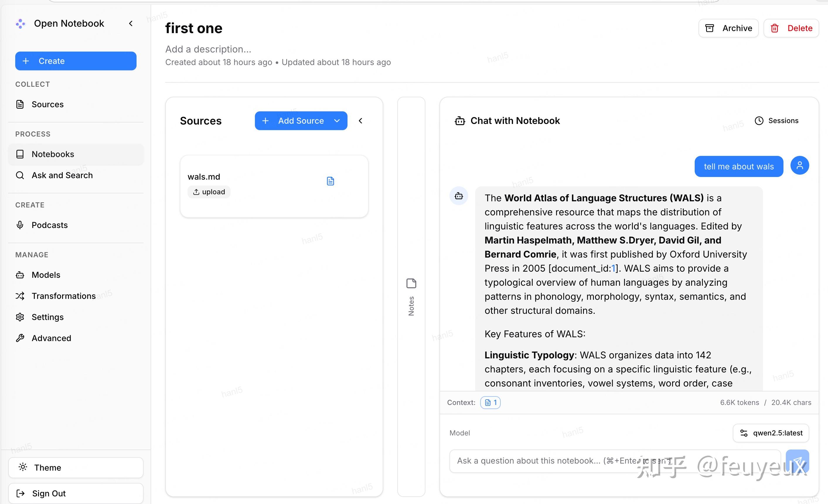Click the Archive button
The height and width of the screenshot is (504, 828).
coord(729,28)
